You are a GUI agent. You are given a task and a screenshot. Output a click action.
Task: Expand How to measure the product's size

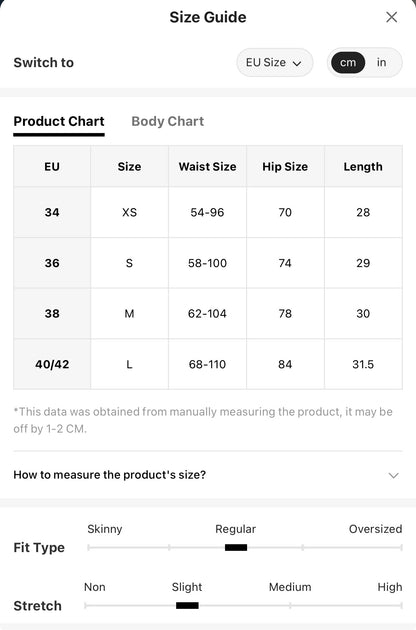click(x=208, y=475)
